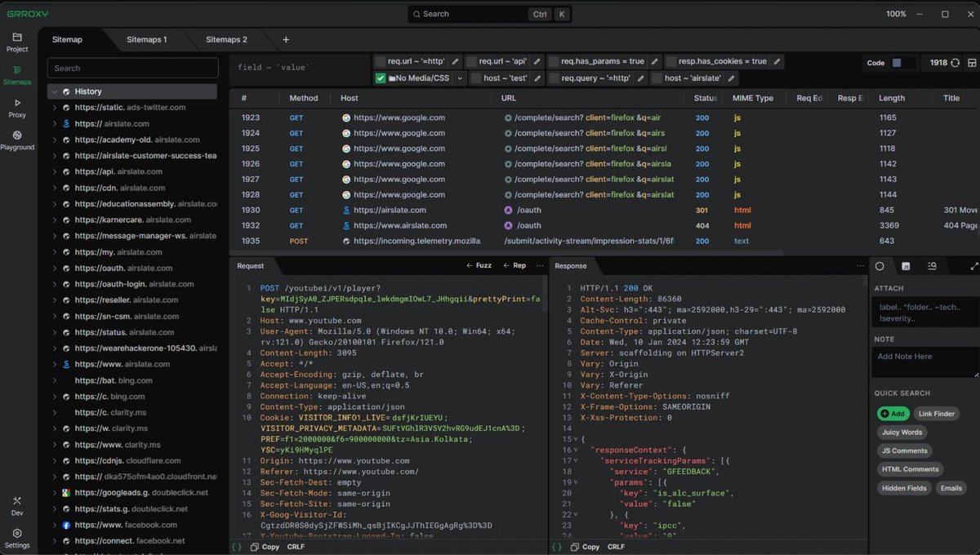Open the Dev tools in the sidebar
The image size is (980, 555).
17,505
